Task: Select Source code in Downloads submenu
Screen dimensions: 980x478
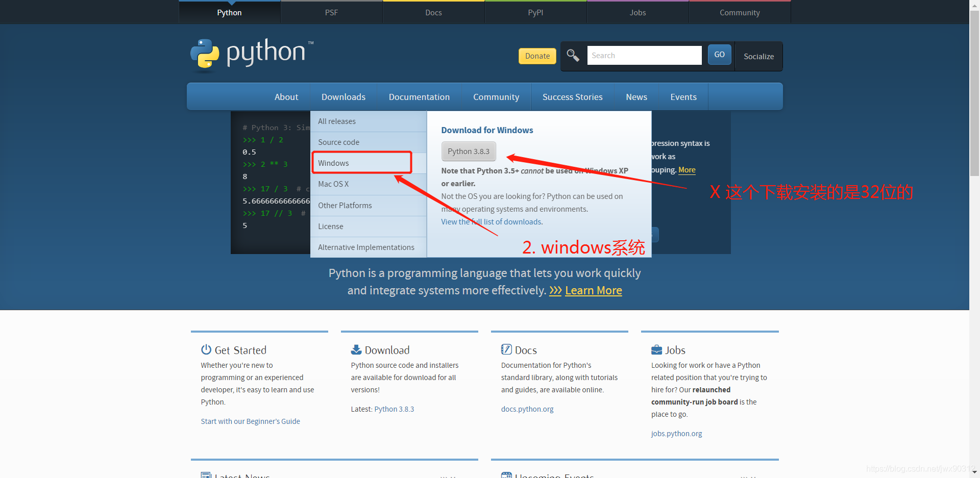Action: [369, 142]
